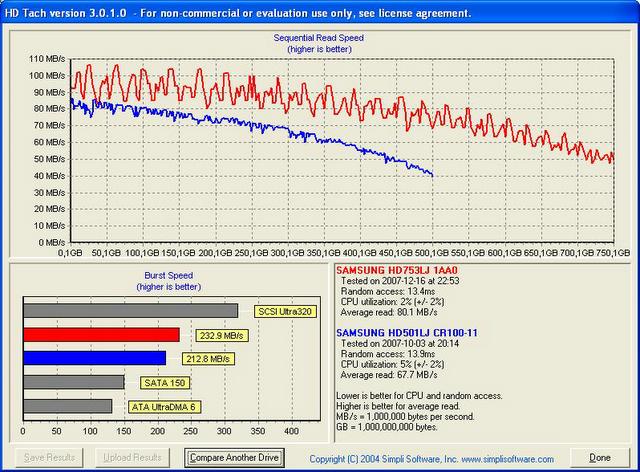640x472 pixels.
Task: Select the blue burst speed bar
Action: [95, 358]
